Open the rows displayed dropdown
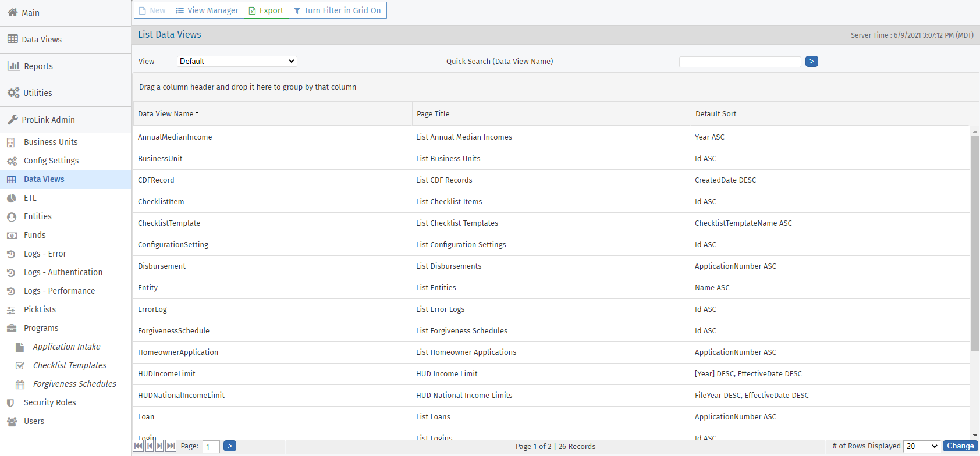The image size is (980, 456). coord(922,446)
